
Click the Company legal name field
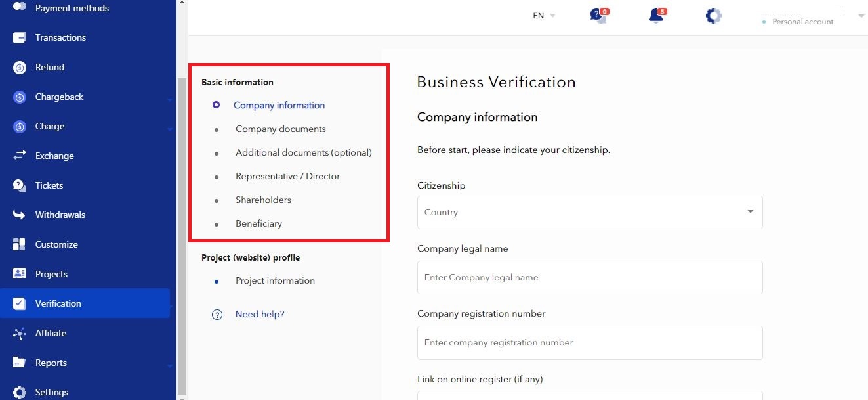pyautogui.click(x=589, y=277)
